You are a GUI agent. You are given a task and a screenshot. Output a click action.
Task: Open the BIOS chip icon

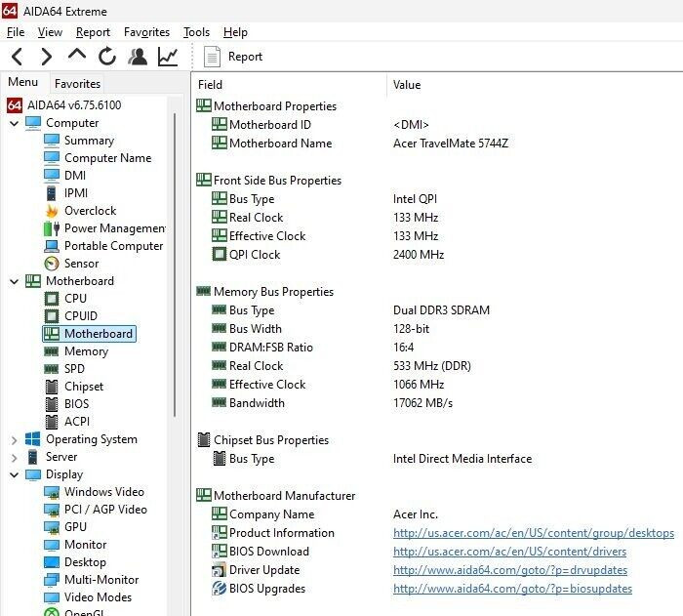(x=52, y=404)
